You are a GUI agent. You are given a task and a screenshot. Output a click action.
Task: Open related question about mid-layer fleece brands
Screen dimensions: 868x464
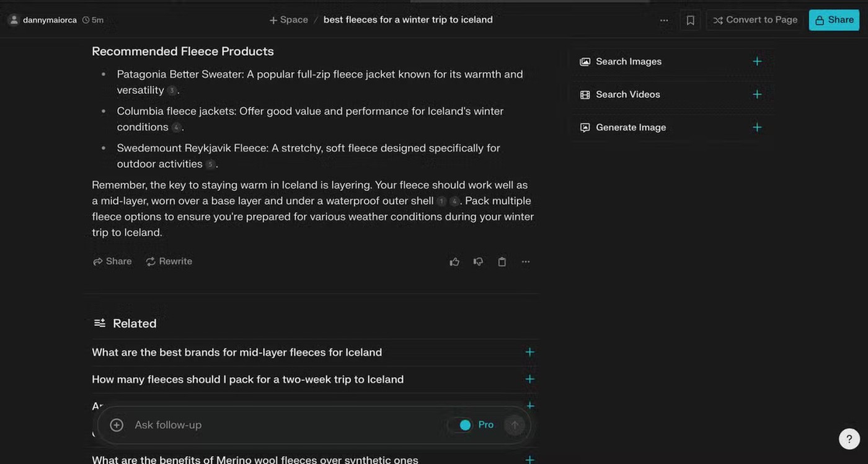pyautogui.click(x=237, y=352)
